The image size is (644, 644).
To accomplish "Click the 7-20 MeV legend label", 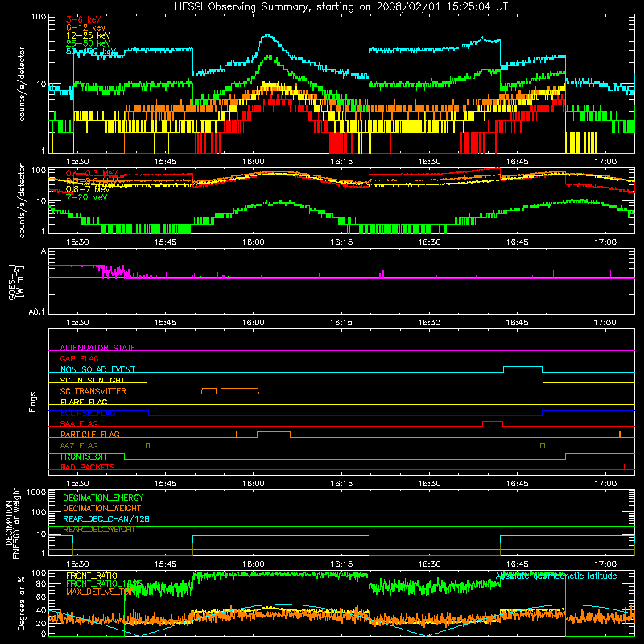I will click(x=87, y=197).
